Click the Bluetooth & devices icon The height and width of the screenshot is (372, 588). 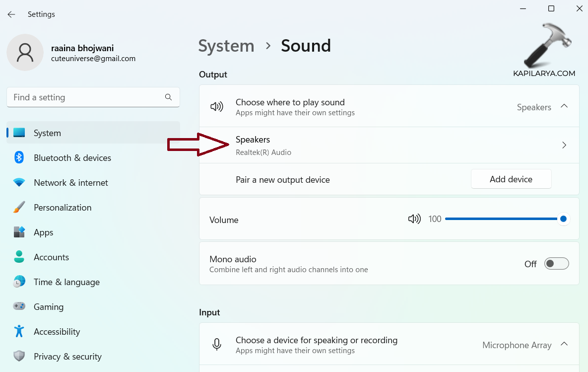pos(19,158)
